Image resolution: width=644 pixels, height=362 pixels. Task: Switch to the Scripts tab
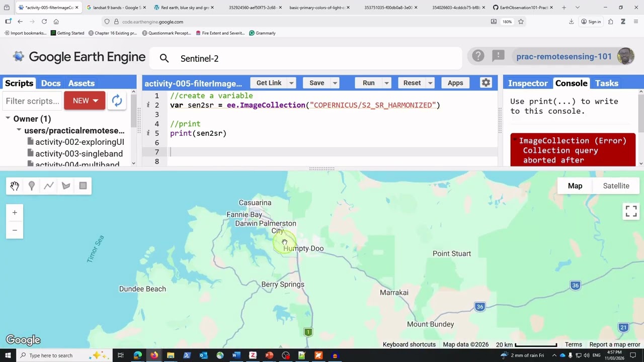click(19, 83)
